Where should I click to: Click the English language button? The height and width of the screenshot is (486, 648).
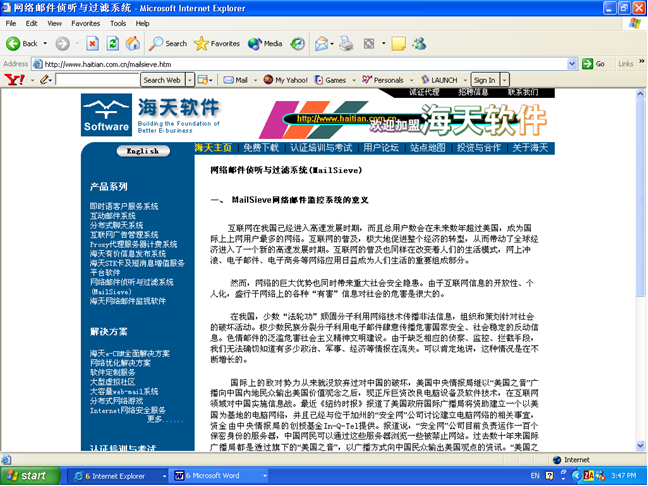[143, 151]
